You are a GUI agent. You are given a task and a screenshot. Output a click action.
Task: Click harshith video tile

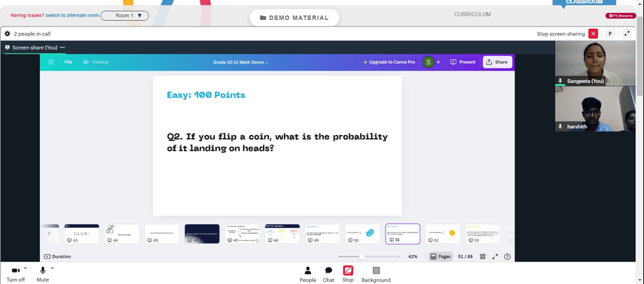595,109
